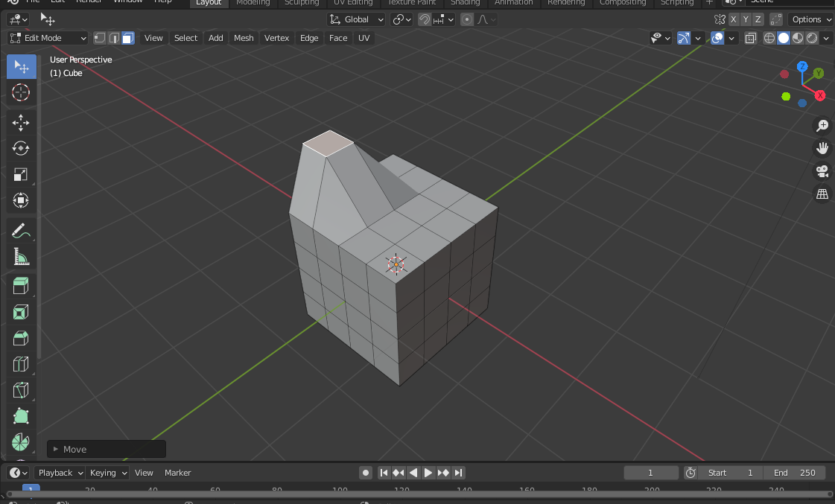Switch to the Modeling workspace tab
The width and height of the screenshot is (835, 504).
(x=253, y=3)
